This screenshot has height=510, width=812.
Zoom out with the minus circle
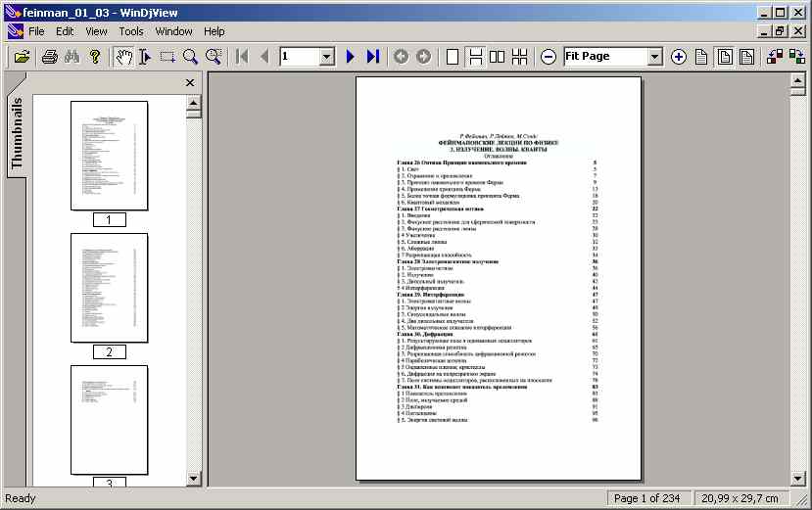pyautogui.click(x=549, y=57)
